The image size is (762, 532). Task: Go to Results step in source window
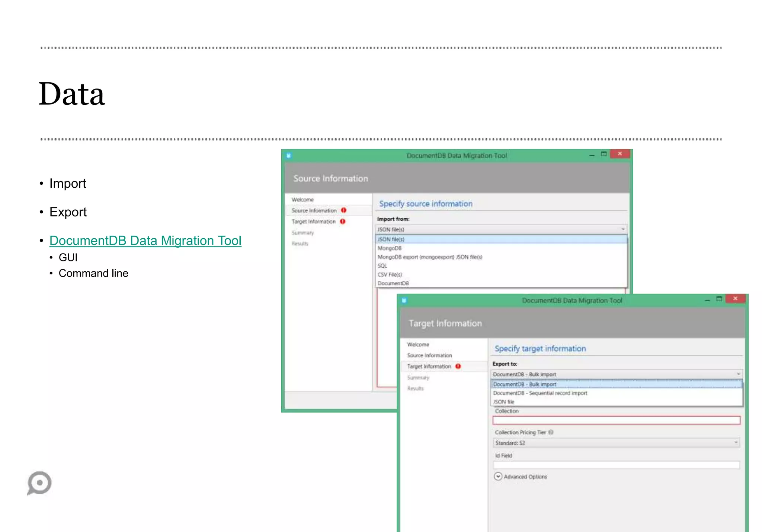[x=300, y=244]
